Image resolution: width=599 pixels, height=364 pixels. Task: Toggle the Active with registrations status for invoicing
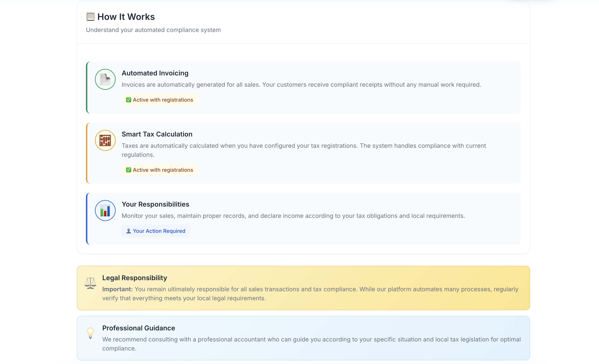tap(159, 100)
